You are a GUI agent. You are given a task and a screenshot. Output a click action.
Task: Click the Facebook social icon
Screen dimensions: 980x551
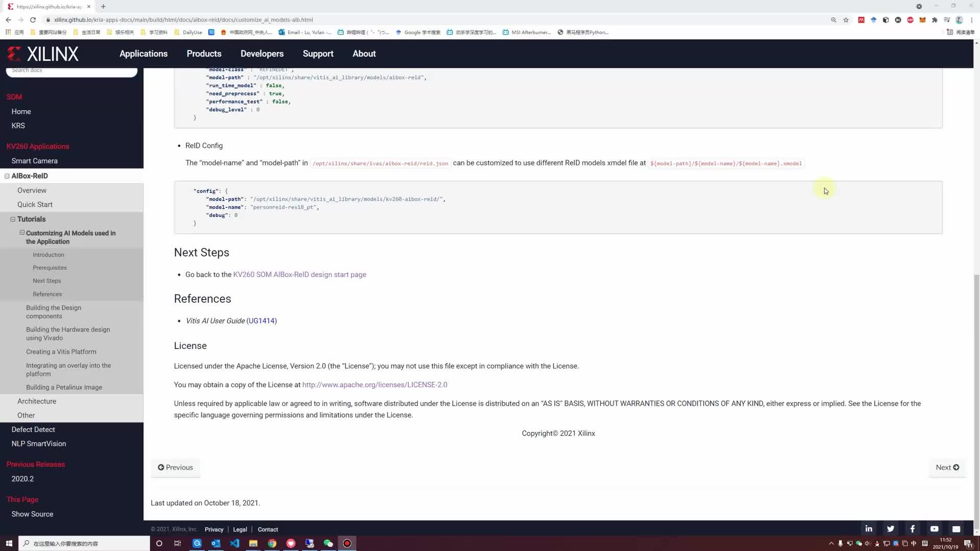click(x=913, y=529)
